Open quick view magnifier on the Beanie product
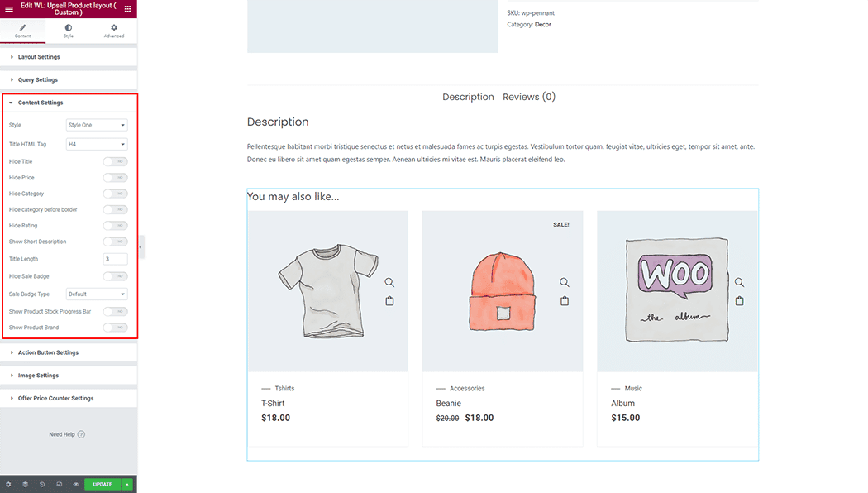The height and width of the screenshot is (493, 868). pyautogui.click(x=565, y=281)
